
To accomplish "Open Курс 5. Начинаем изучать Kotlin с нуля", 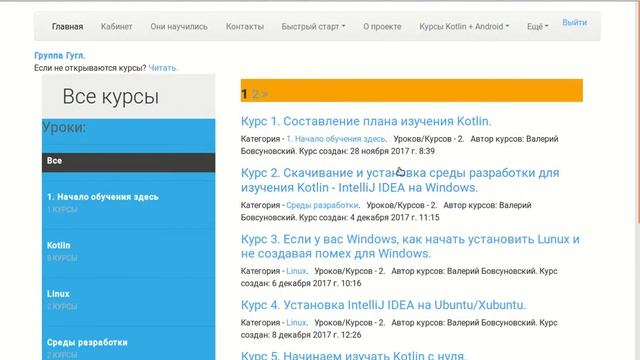I will (x=353, y=355).
